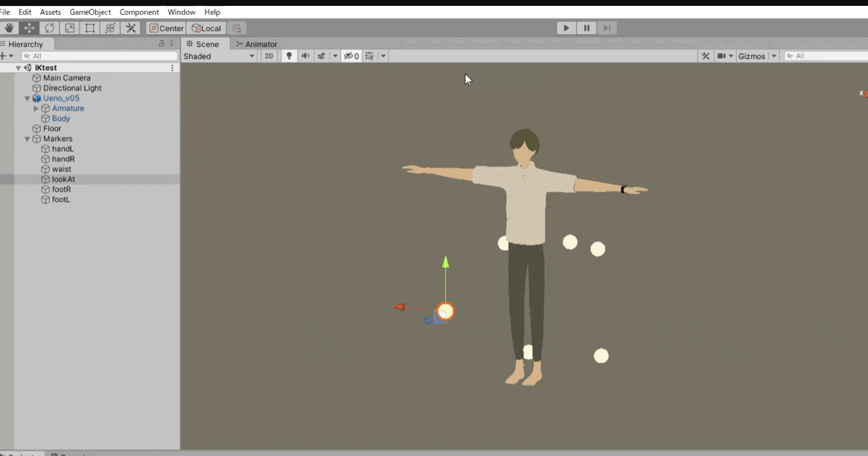
Task: Toggle scene audio
Action: click(x=306, y=56)
